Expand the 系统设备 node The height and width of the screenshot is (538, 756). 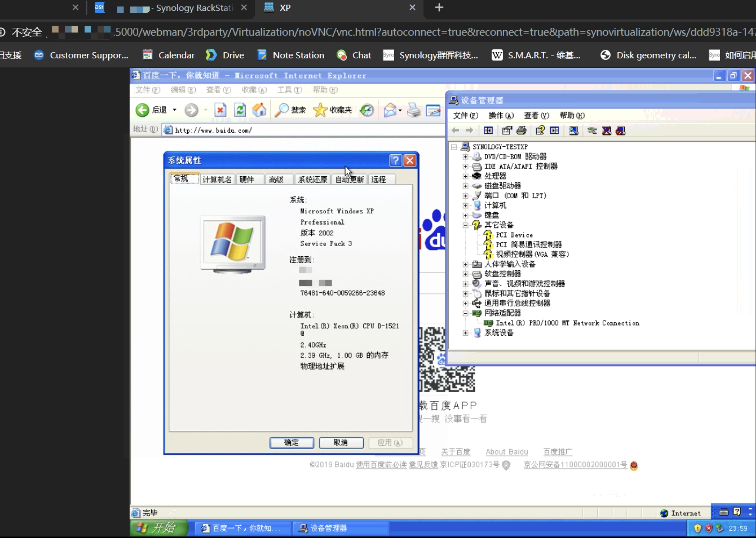[x=466, y=333]
